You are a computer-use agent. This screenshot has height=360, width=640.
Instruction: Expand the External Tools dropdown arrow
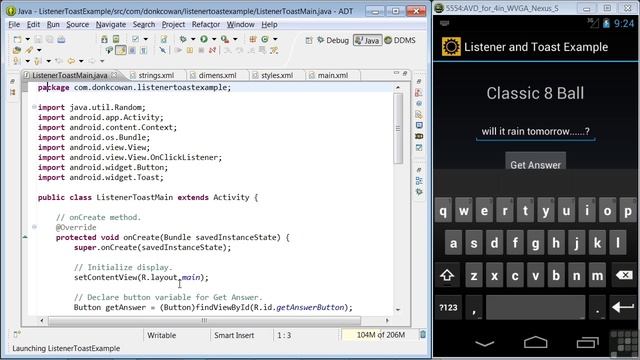pos(235,40)
